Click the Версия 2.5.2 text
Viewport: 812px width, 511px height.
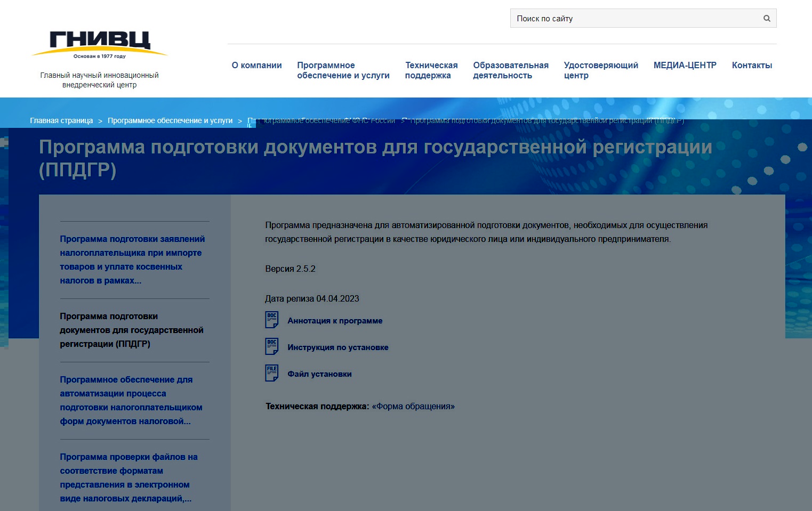point(290,269)
